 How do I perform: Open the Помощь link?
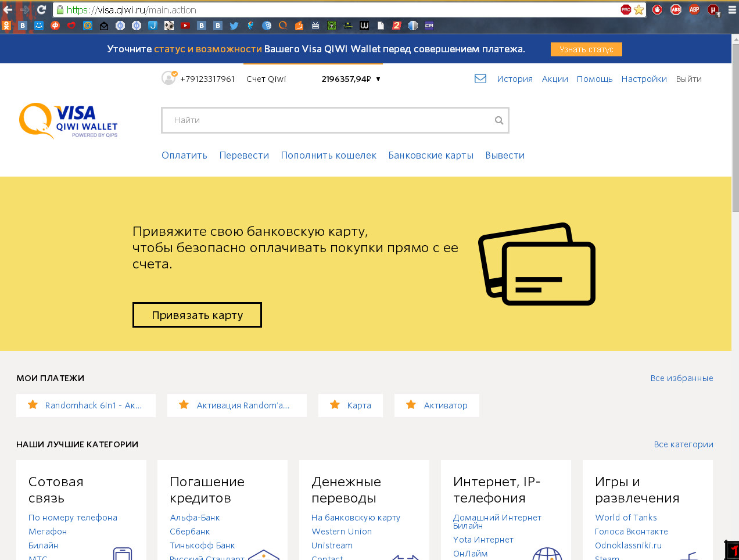(x=594, y=79)
